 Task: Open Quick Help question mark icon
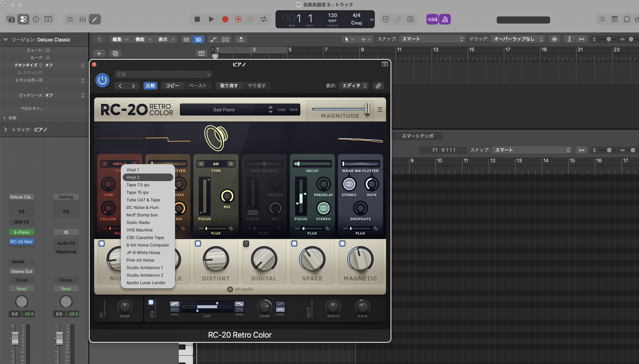coord(36,19)
